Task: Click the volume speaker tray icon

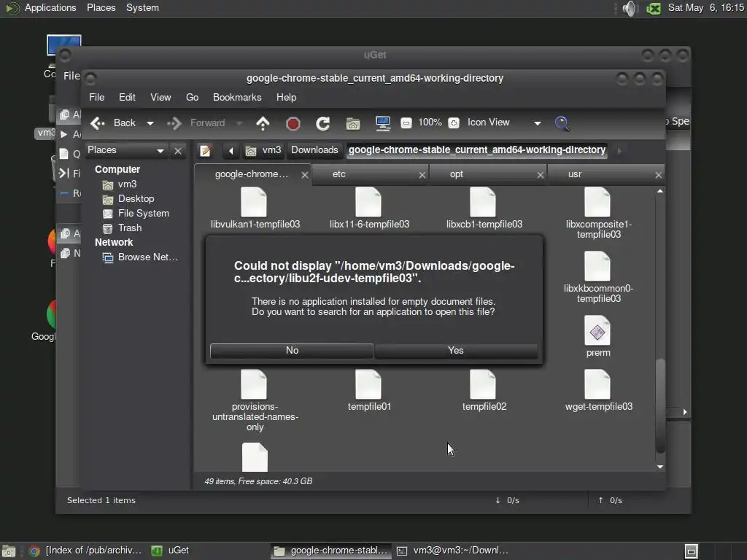Action: click(x=630, y=8)
